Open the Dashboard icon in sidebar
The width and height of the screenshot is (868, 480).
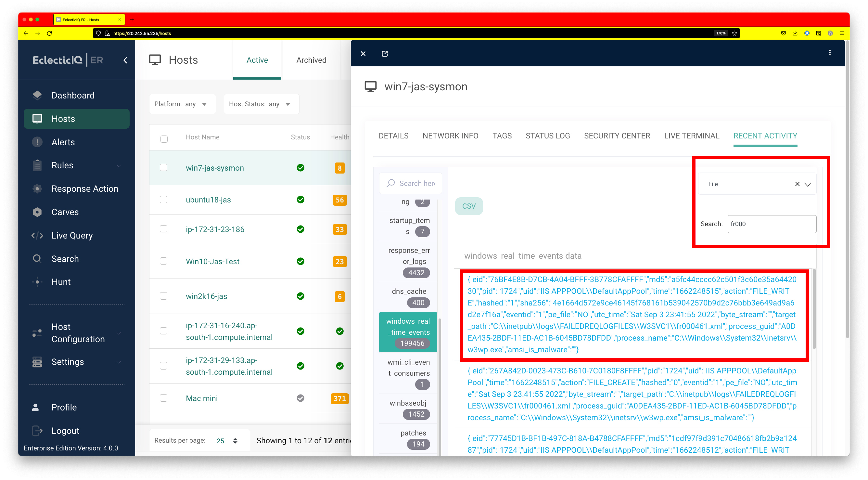tap(37, 95)
